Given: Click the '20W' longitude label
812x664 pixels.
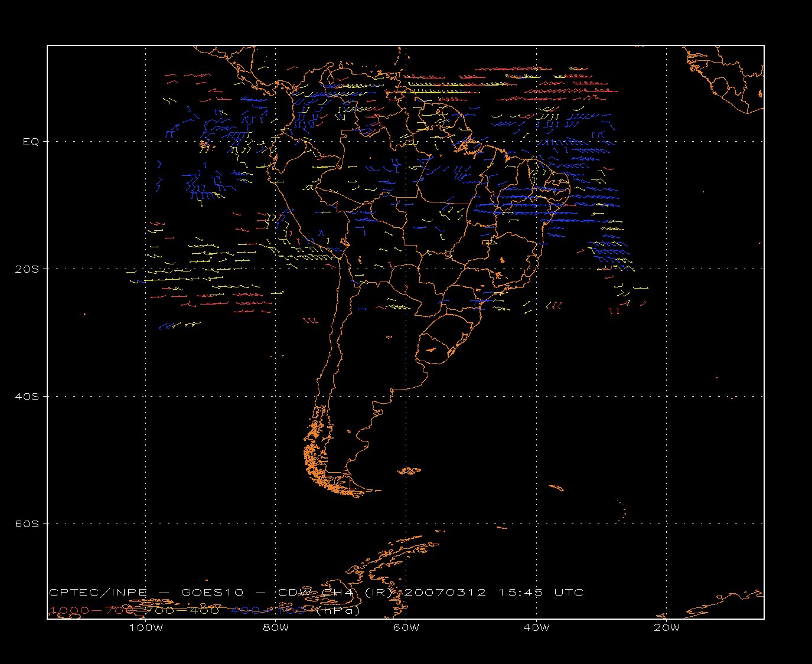Looking at the screenshot, I should (x=667, y=628).
